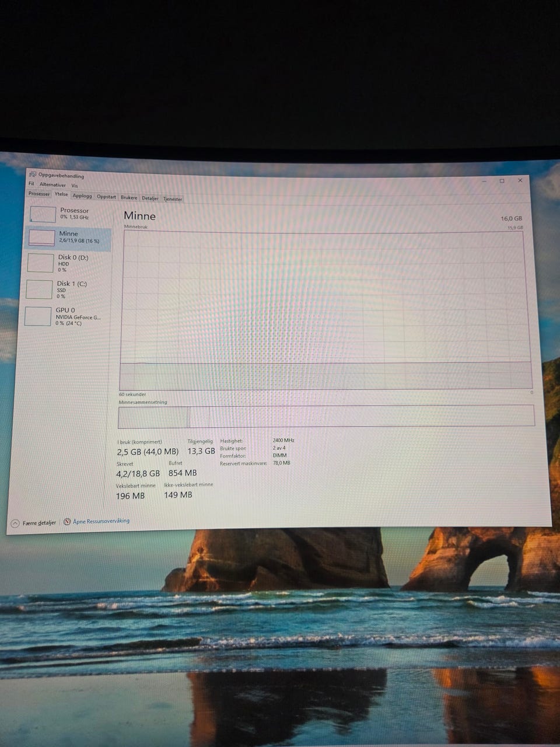The width and height of the screenshot is (560, 747).
Task: Click the available value 13,3 GB
Action: [x=201, y=451]
